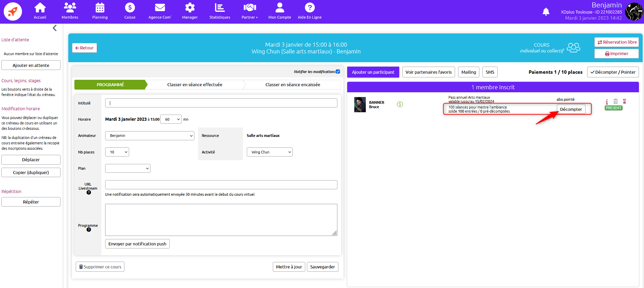The width and height of the screenshot is (644, 288).
Task: Collapse the left sidebar with chevron
Action: tap(55, 28)
